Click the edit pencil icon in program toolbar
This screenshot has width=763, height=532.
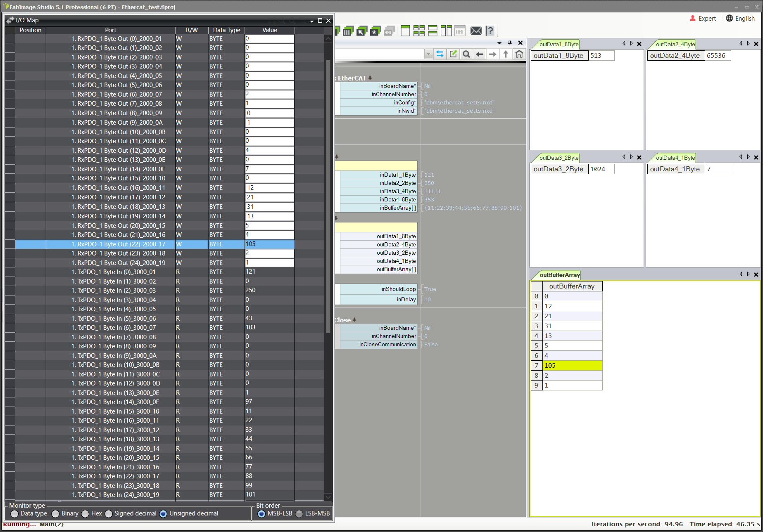coord(453,54)
